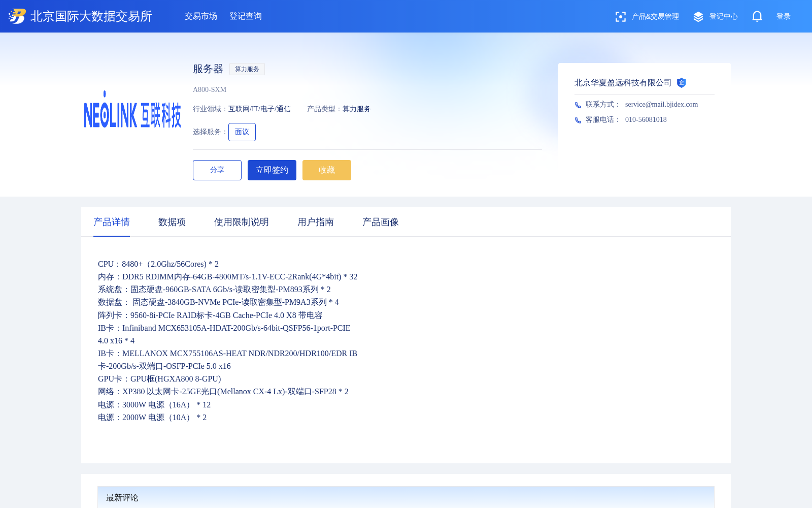Click the 登录 link

(784, 17)
